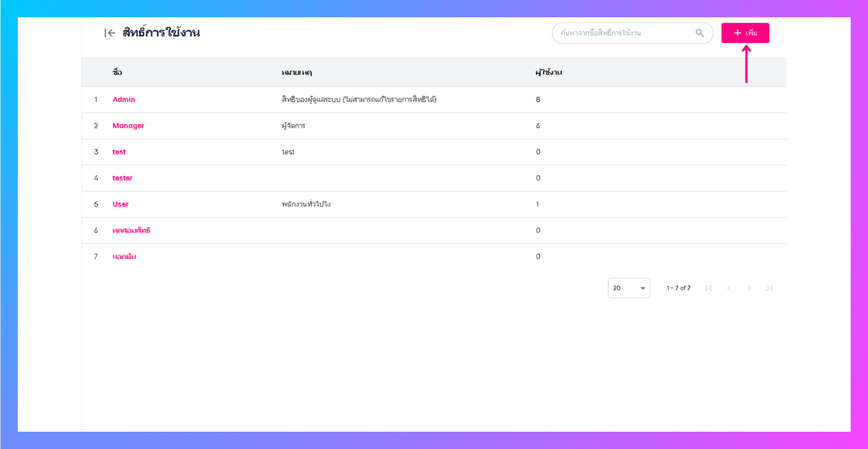Go to the next page arrow

click(x=749, y=288)
